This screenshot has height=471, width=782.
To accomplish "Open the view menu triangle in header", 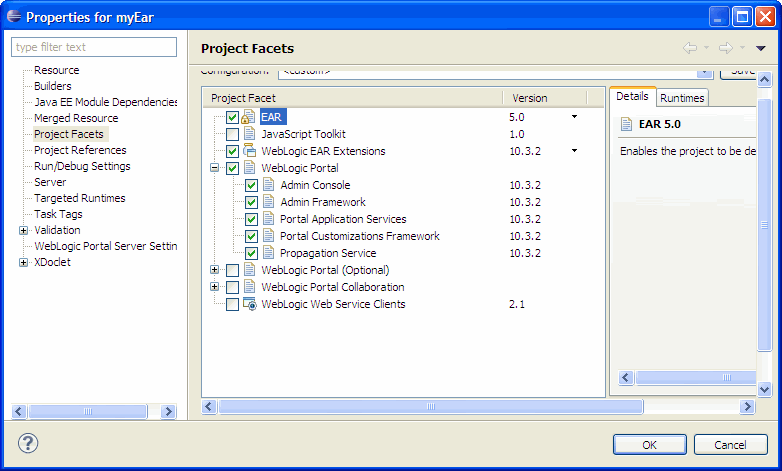I will pyautogui.click(x=761, y=48).
